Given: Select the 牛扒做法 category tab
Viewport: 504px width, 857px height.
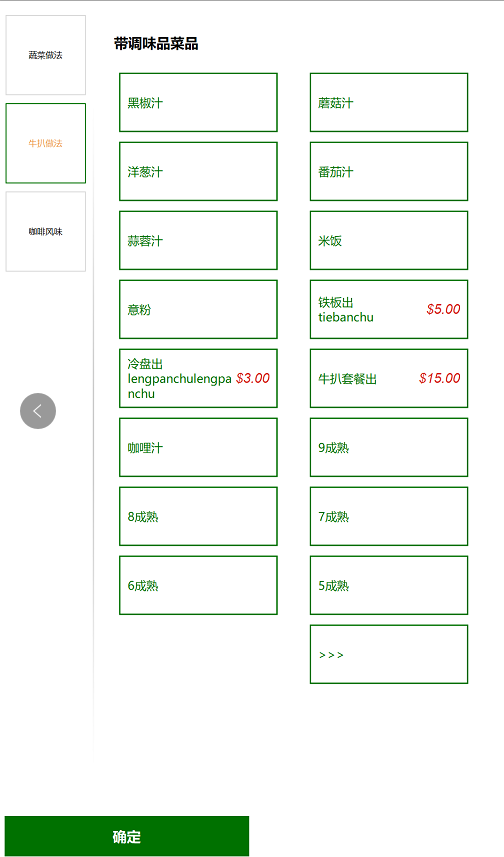Looking at the screenshot, I should coord(45,143).
